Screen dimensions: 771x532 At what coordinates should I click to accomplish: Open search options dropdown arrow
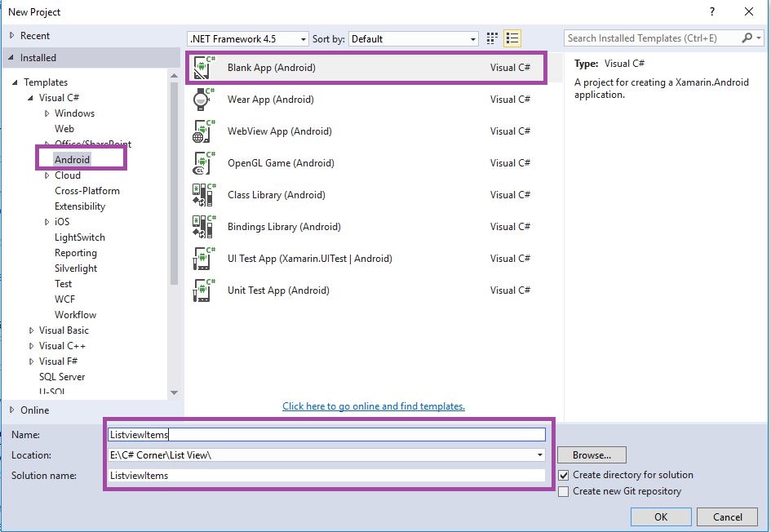click(x=759, y=38)
